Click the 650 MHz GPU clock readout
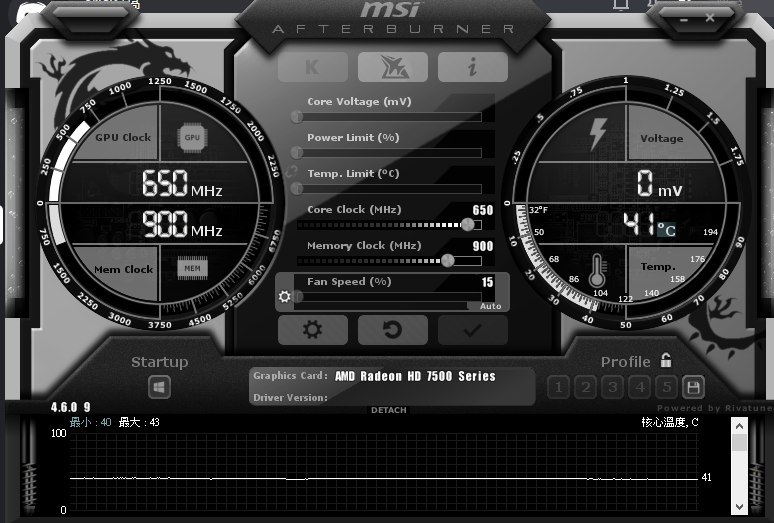Screen dimensions: 774x523 point(182,184)
